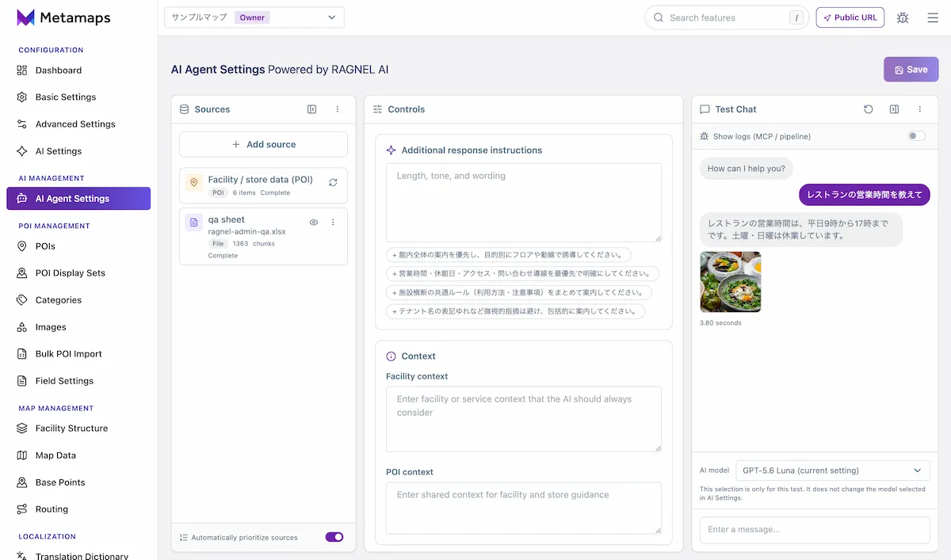Add the 施設横断の共通ルール suggestion chip

pyautogui.click(x=519, y=292)
